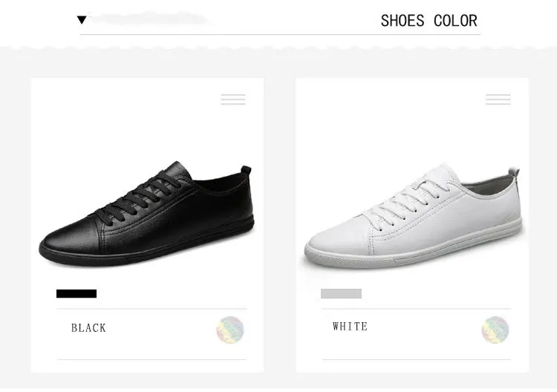This screenshot has height=392, width=557.
Task: Click the word SHOES in the header
Action: coord(403,21)
